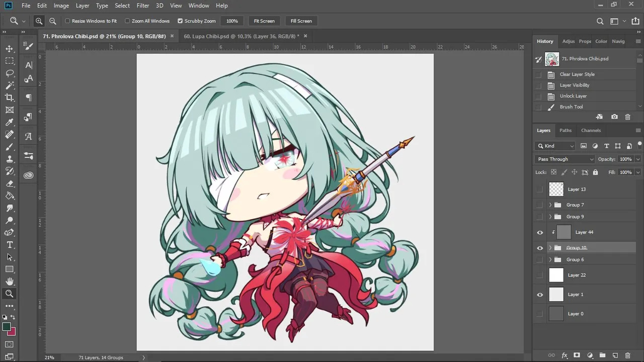Image resolution: width=644 pixels, height=362 pixels.
Task: Hide Group 10 visibility eye
Action: pos(540,248)
